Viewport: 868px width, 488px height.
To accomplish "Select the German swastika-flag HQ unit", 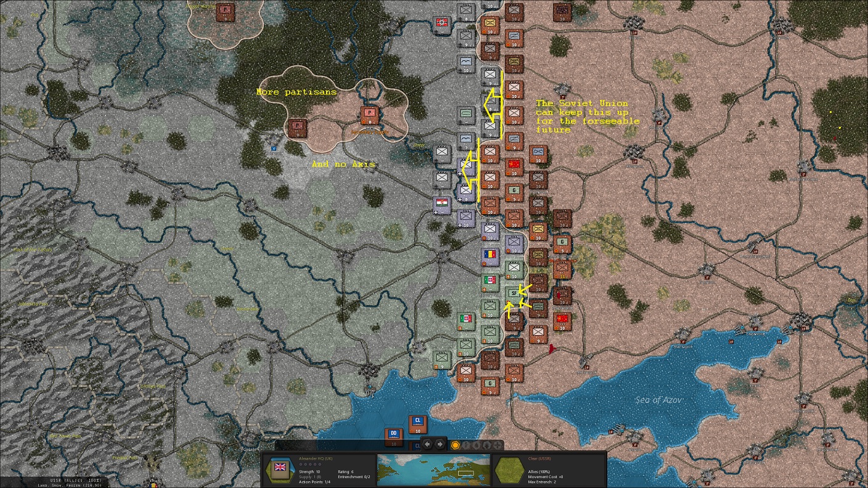I will [x=442, y=25].
